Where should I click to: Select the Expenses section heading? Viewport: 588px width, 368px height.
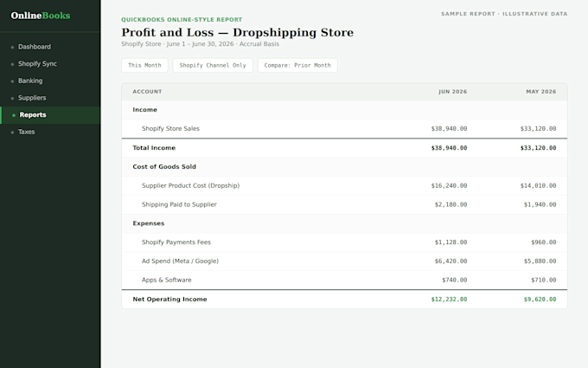(x=149, y=223)
